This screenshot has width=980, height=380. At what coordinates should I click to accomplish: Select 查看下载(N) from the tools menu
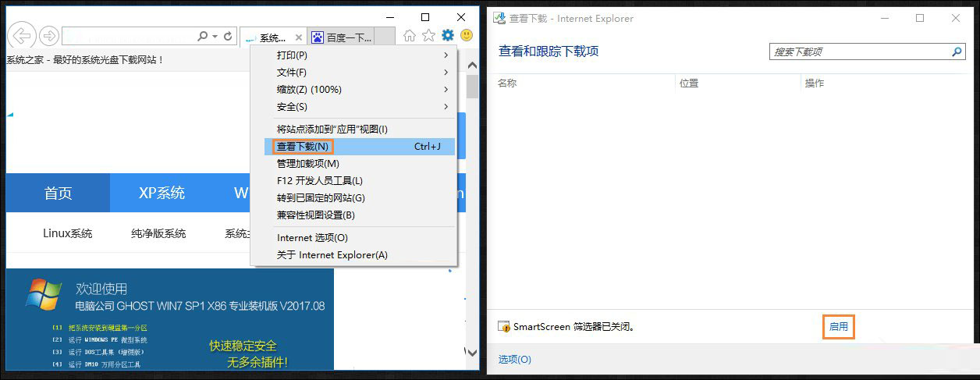click(x=304, y=146)
